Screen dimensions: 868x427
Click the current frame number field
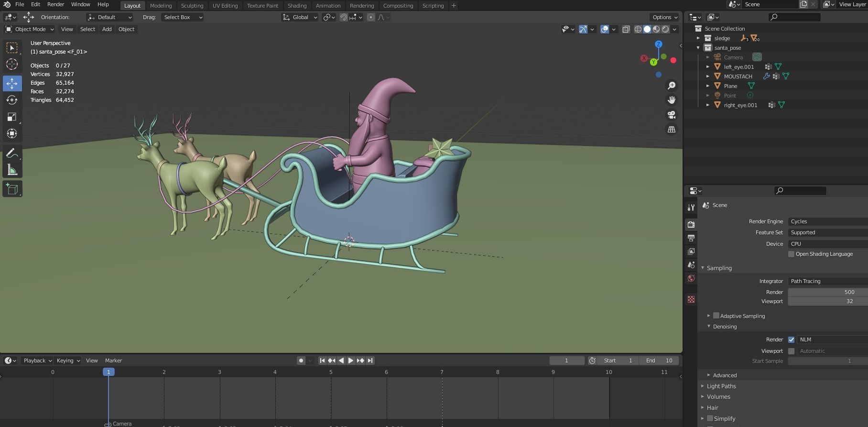tap(567, 361)
